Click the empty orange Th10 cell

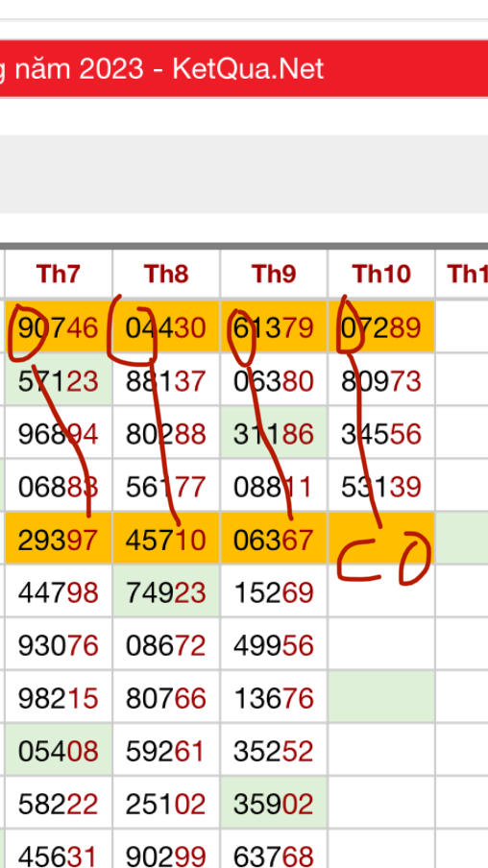click(381, 540)
